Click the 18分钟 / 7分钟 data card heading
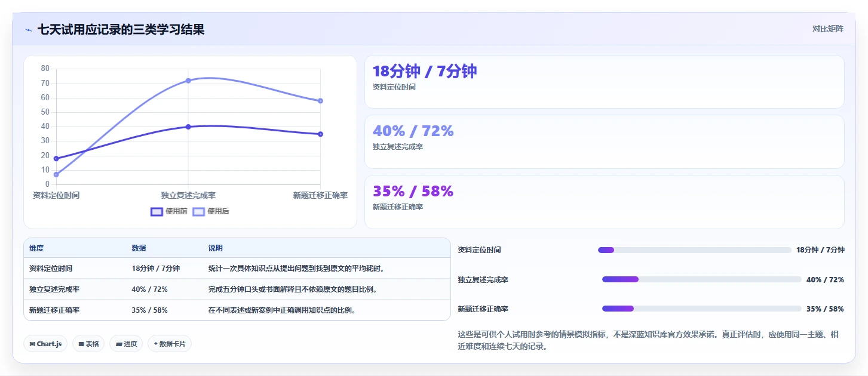This screenshot has height=376, width=868. pyautogui.click(x=425, y=71)
